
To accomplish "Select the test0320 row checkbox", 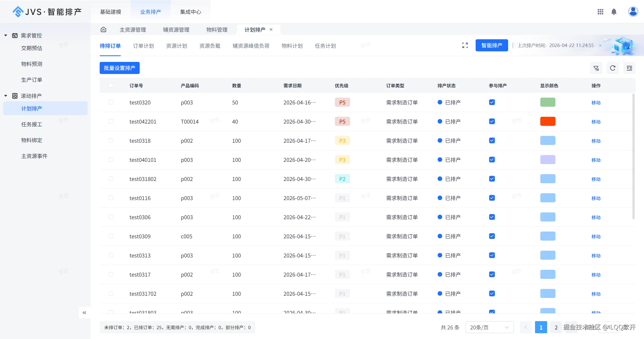I will pos(111,102).
